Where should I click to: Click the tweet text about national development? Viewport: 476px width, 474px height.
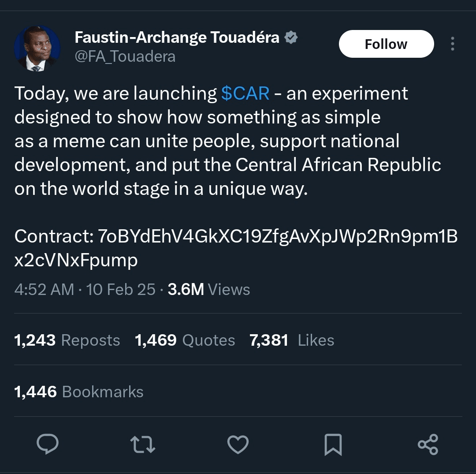[207, 141]
